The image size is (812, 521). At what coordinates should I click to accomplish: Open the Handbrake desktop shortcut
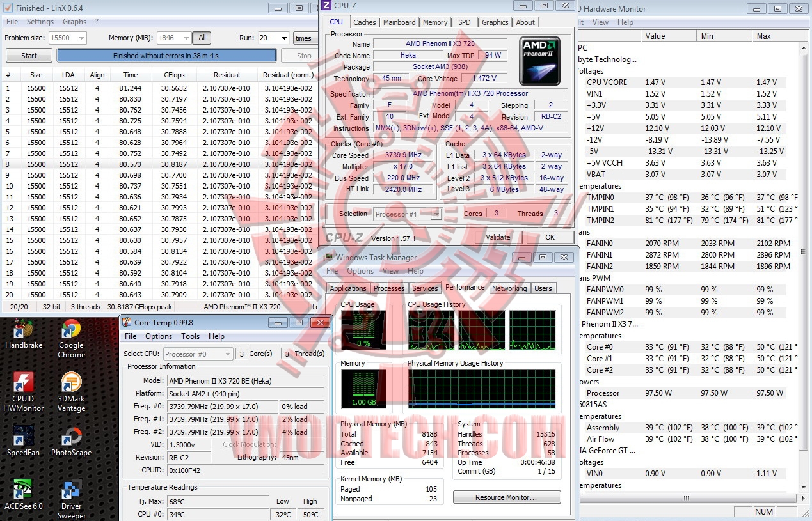point(24,334)
